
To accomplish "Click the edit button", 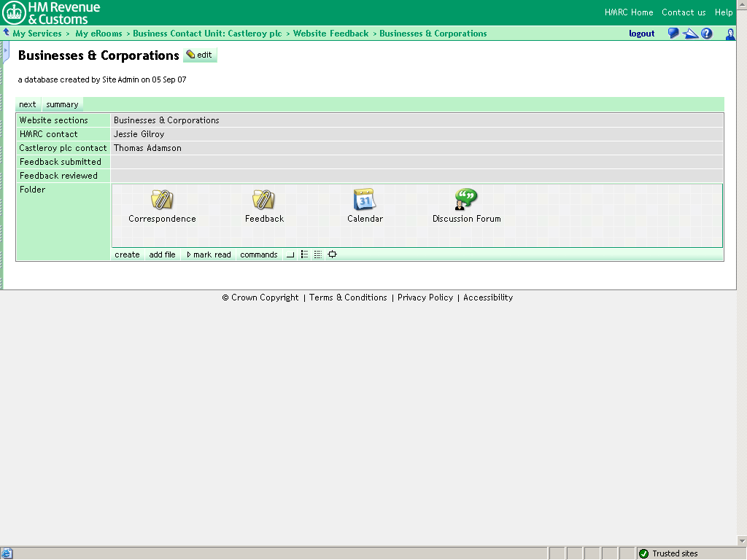I will (x=199, y=55).
